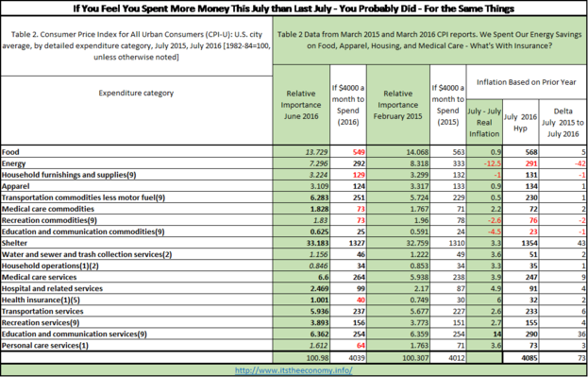Select the Personal care services(1) label
The height and width of the screenshot is (377, 588).
coord(45,345)
